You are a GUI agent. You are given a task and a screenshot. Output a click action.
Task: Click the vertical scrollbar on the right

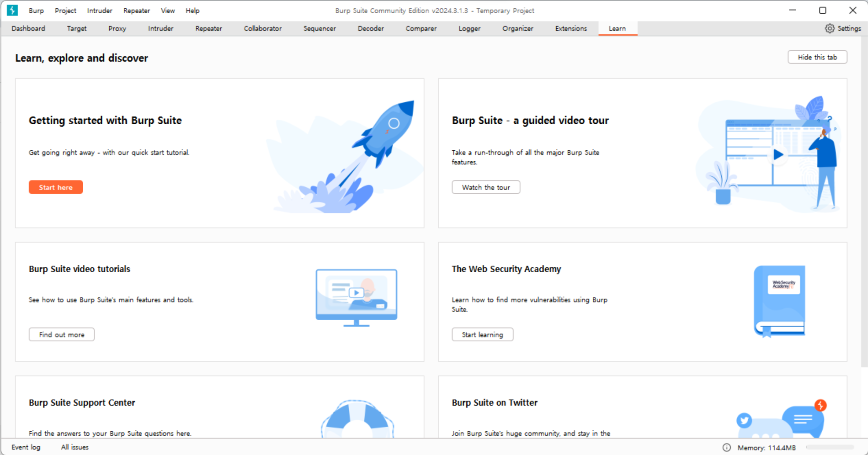pos(864,201)
